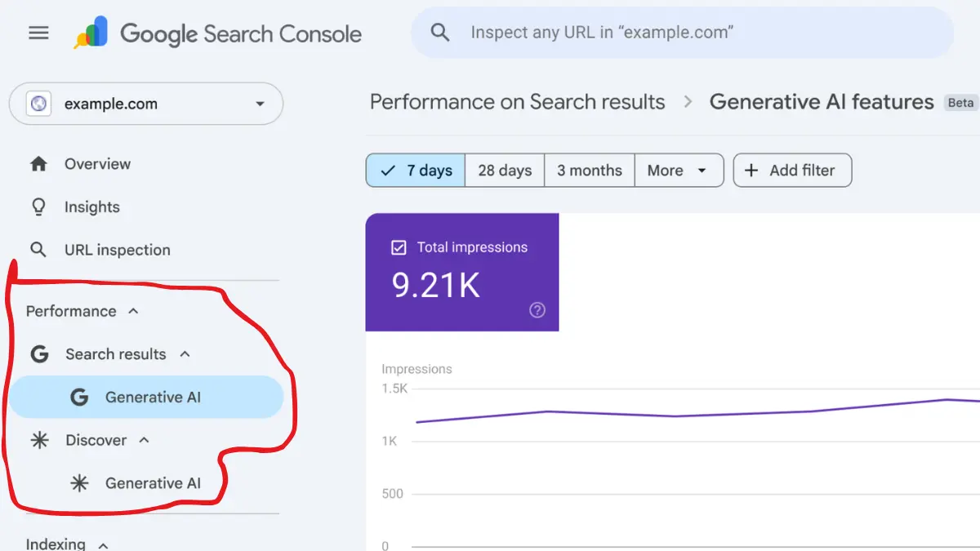Click the plus icon on Add filter
980x551 pixels.
coord(751,171)
